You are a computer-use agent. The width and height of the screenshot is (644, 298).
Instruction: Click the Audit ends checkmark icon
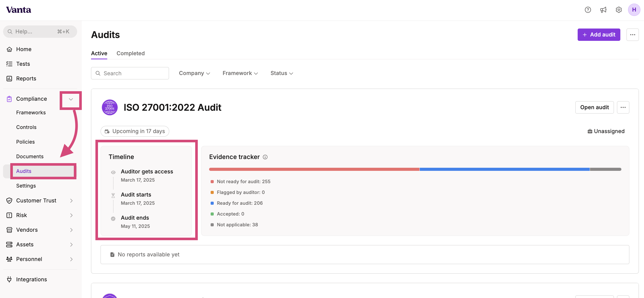pyautogui.click(x=113, y=219)
